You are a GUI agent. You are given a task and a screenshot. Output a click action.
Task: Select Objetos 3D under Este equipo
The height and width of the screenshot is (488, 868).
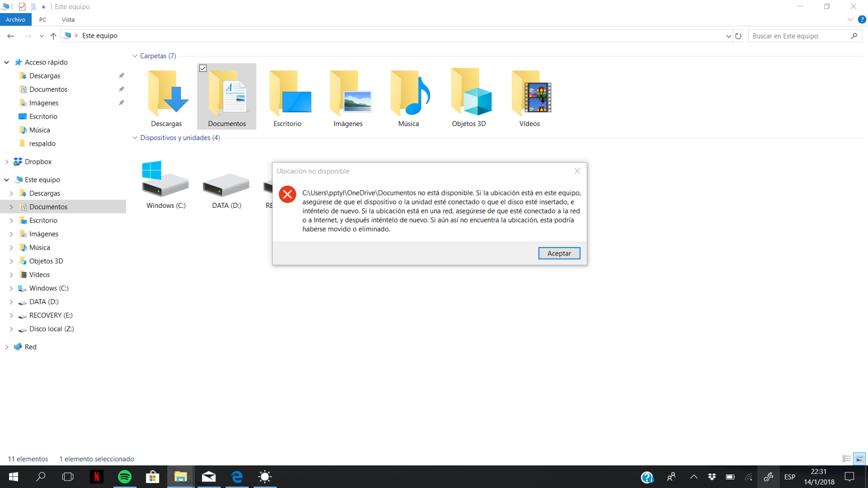pos(46,261)
